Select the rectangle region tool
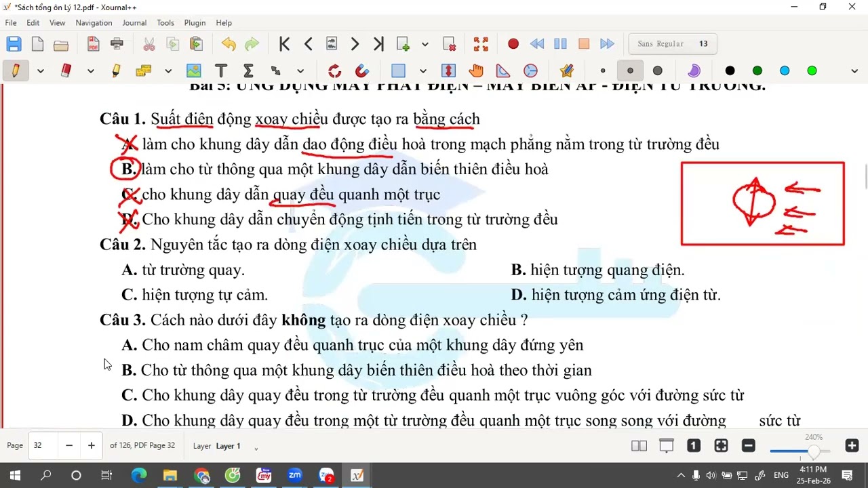The height and width of the screenshot is (488, 868). pyautogui.click(x=398, y=70)
